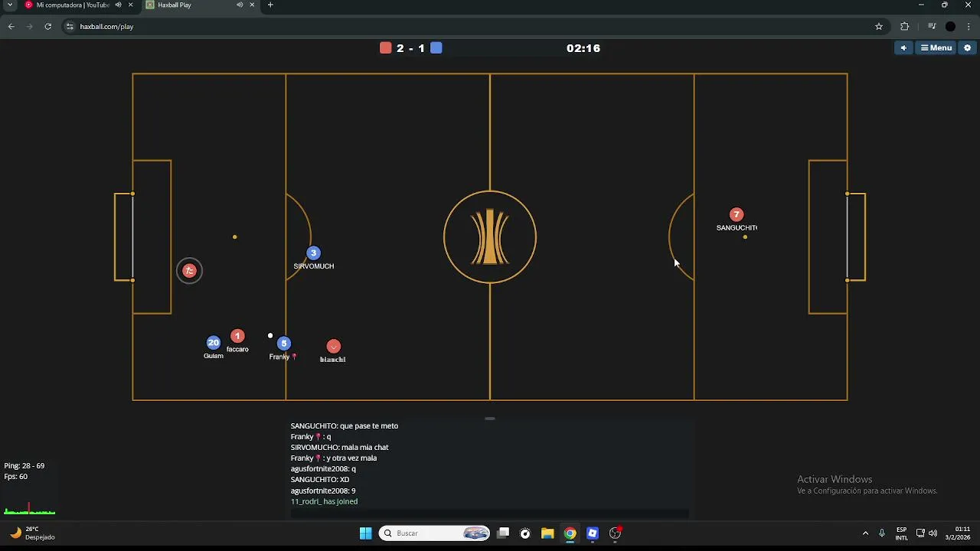Viewport: 980px width, 551px height.
Task: Click chat line 'Franky: y otra vez mala'
Action: point(334,458)
